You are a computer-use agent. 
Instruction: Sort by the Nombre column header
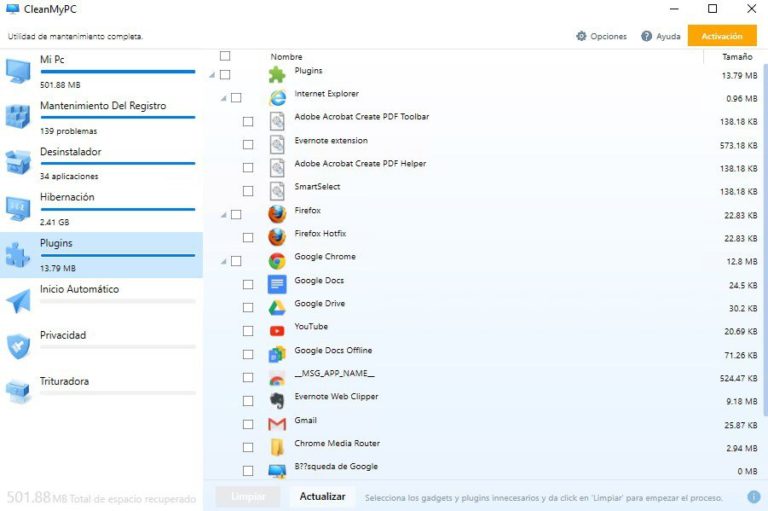pos(287,56)
